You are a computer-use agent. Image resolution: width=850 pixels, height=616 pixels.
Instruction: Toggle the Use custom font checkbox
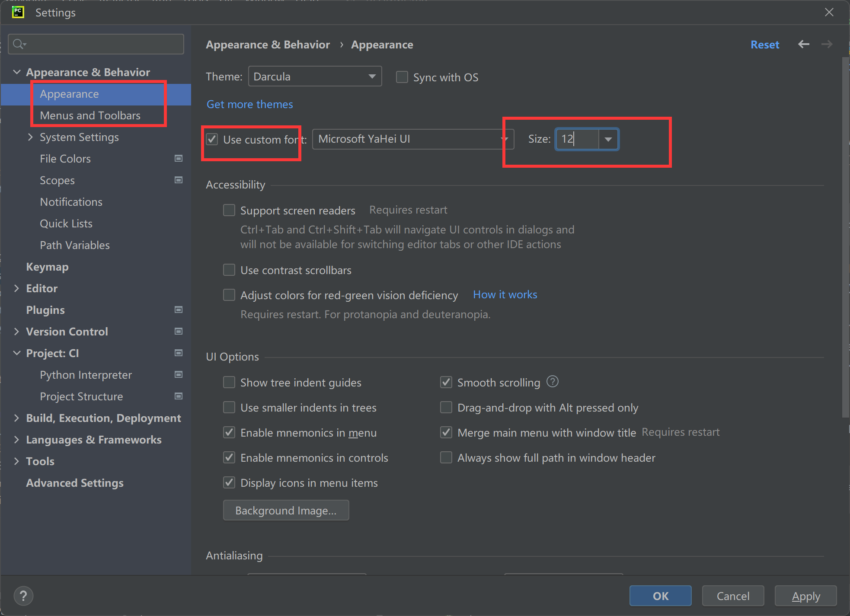pyautogui.click(x=212, y=138)
